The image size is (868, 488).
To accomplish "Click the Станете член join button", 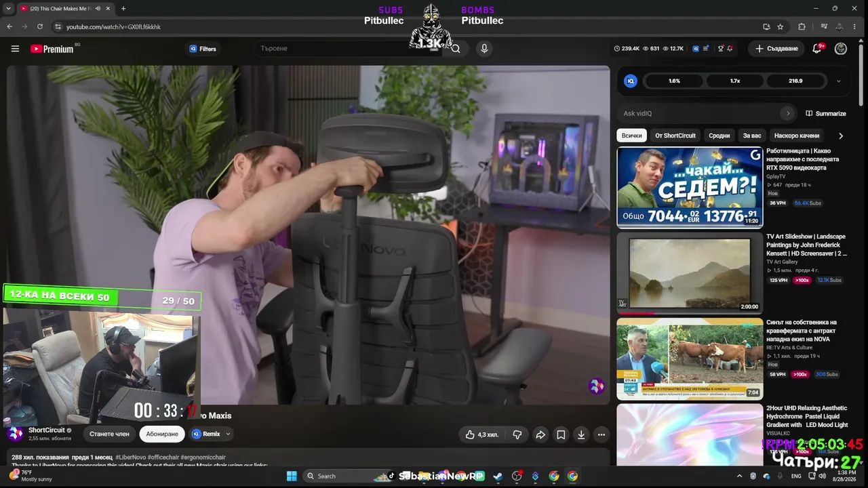I will point(109,434).
